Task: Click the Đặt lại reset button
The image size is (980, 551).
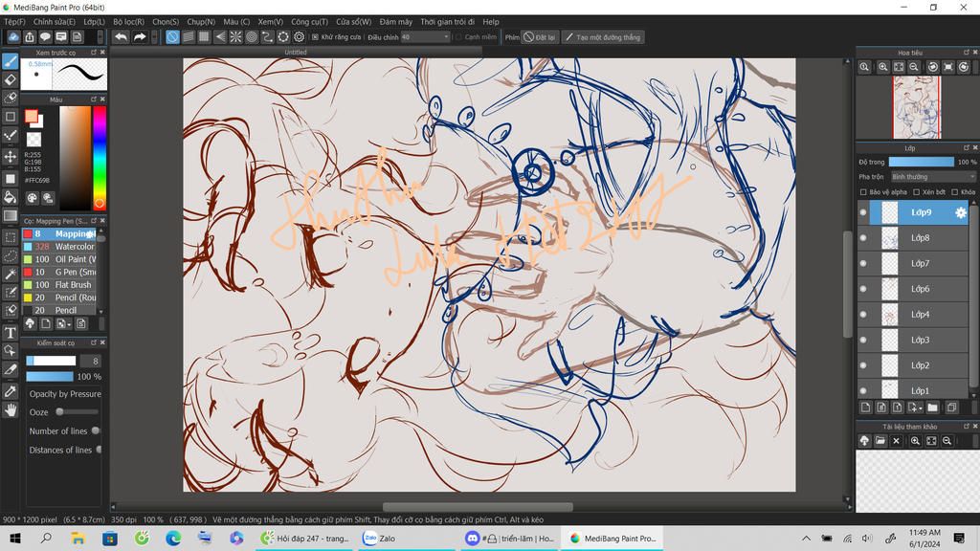Action: 540,37
